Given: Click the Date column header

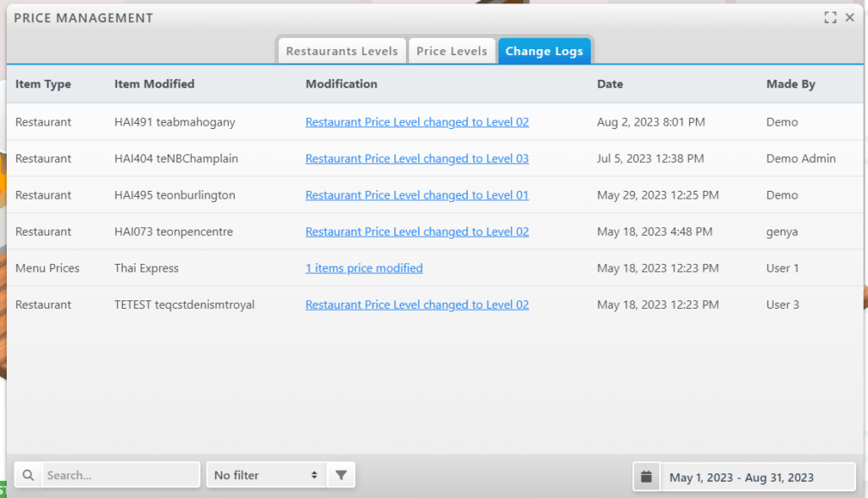Looking at the screenshot, I should tap(609, 84).
